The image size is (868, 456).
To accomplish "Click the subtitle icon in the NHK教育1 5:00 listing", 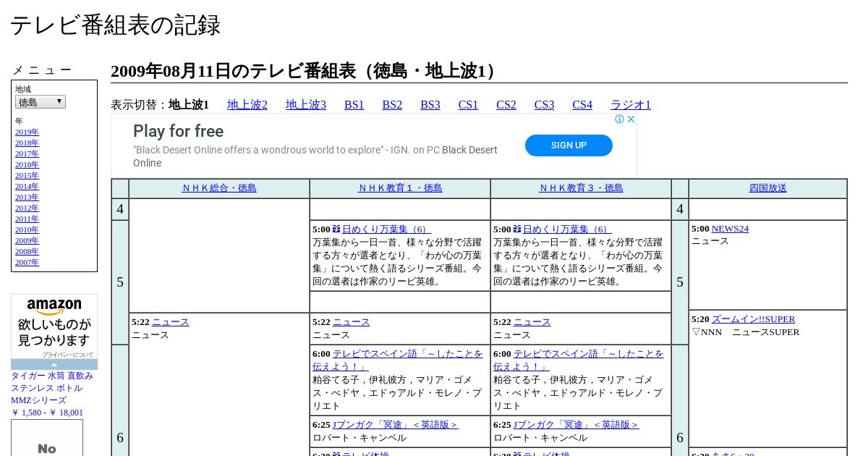I will tap(336, 229).
